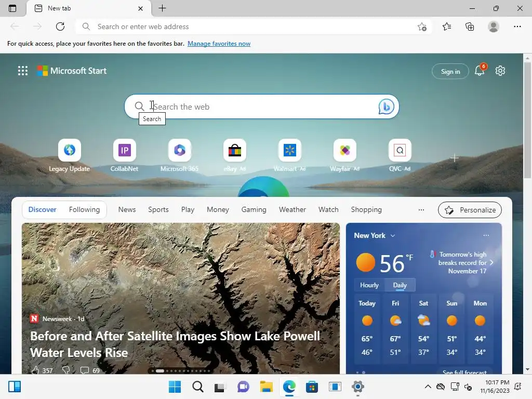Open the Microsoft Start app launcher grid

click(23, 71)
